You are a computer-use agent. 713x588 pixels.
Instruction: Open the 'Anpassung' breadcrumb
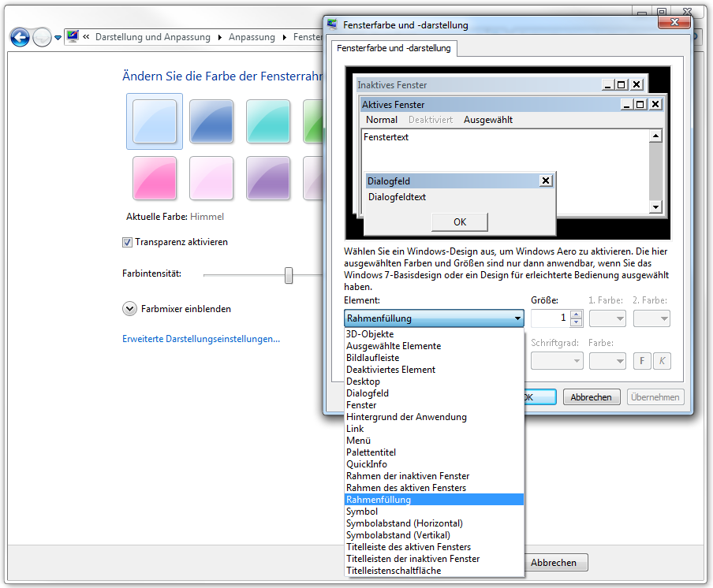coord(252,37)
